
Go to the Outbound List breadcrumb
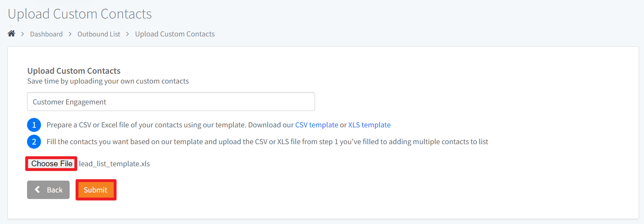tap(99, 34)
